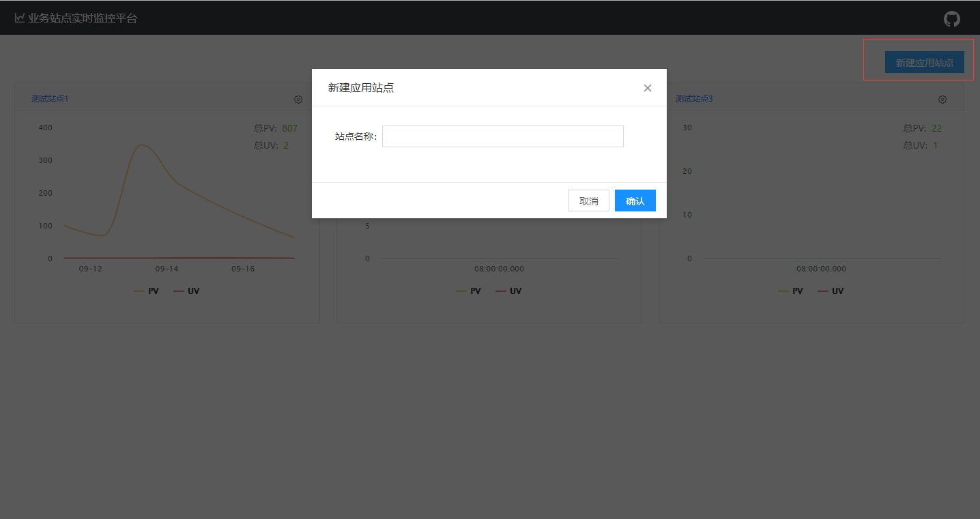Toggle PV legend in 测试站点3 chart
This screenshot has height=519, width=980.
[x=790, y=291]
